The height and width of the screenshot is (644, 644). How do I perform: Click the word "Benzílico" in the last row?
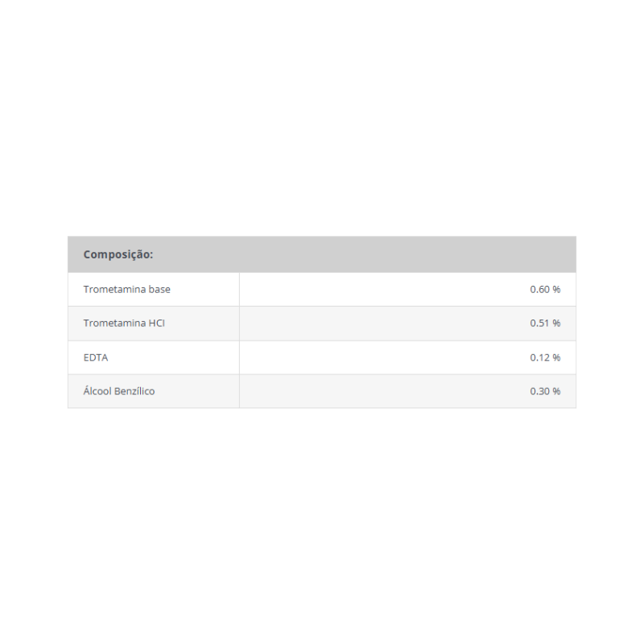click(134, 391)
